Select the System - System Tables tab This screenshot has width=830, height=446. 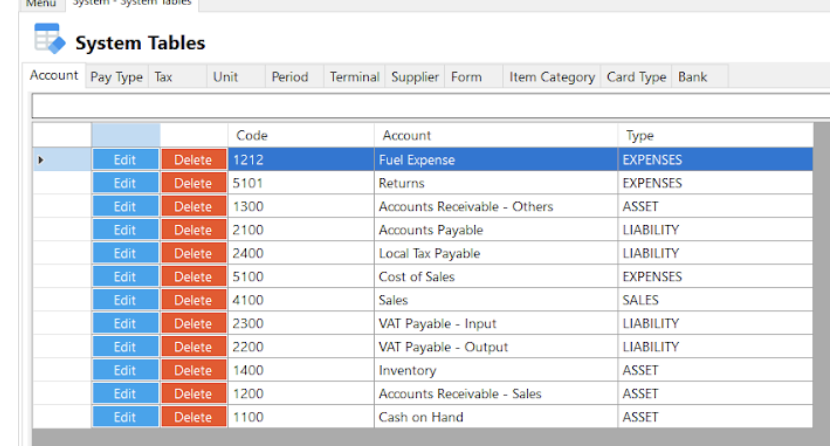click(x=132, y=4)
